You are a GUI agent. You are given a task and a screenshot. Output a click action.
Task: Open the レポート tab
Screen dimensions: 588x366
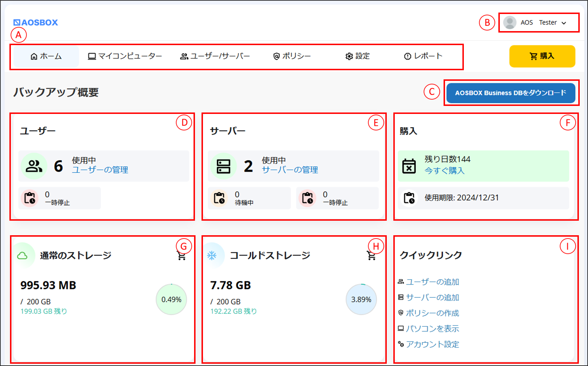coord(423,56)
